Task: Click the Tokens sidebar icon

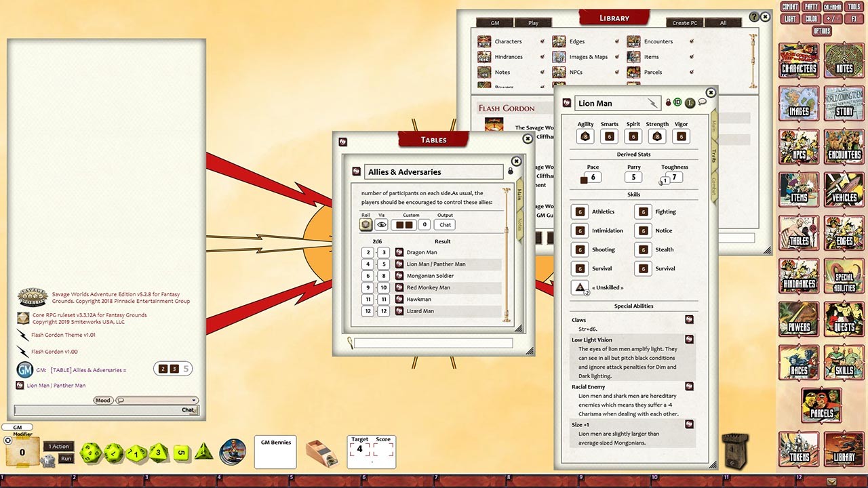Action: tap(799, 449)
